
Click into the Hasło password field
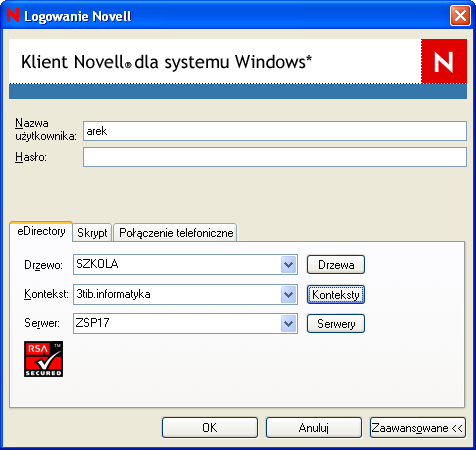pos(275,157)
